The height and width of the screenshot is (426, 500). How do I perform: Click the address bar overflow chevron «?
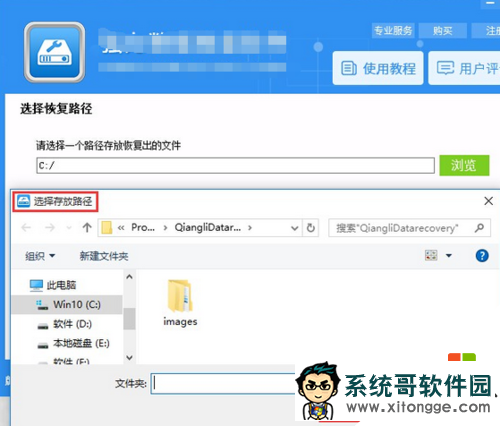[x=121, y=228]
